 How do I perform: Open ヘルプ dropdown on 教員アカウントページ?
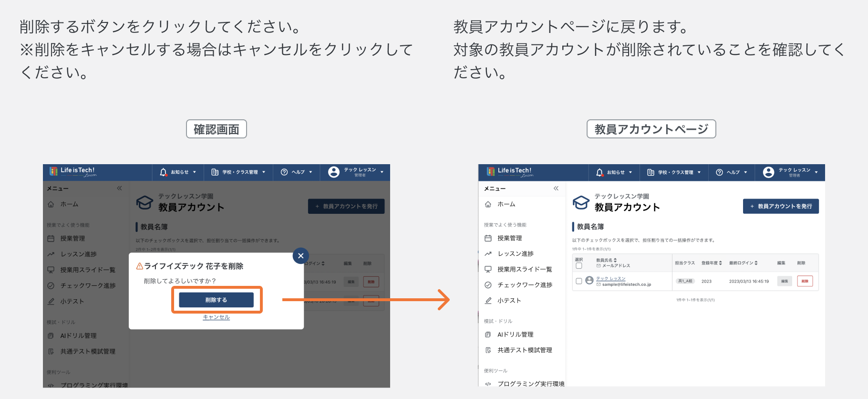(x=732, y=172)
